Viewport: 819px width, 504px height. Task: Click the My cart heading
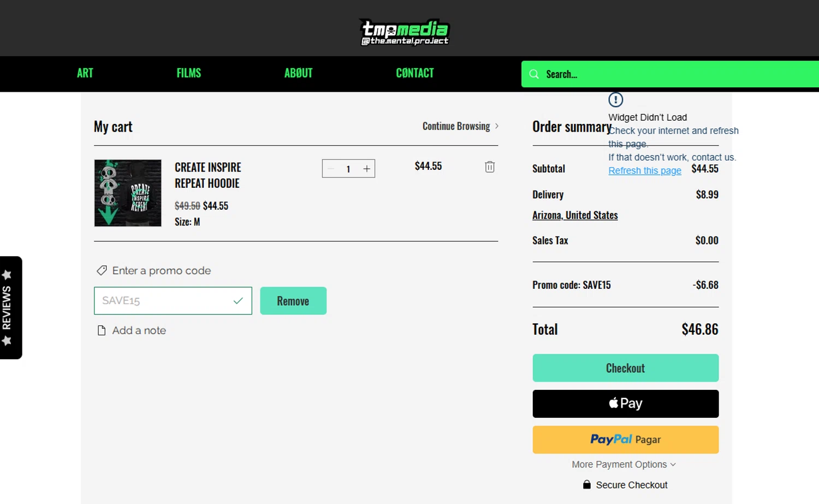point(113,127)
